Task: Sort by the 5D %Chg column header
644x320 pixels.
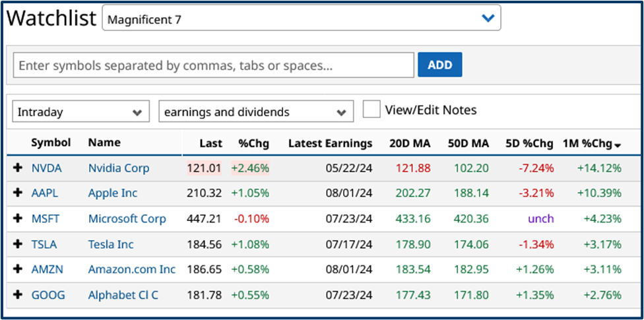Action: (x=529, y=143)
